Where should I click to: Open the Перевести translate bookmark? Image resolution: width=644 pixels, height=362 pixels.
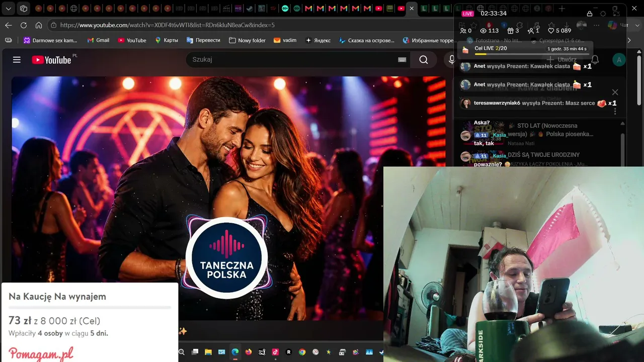point(203,40)
